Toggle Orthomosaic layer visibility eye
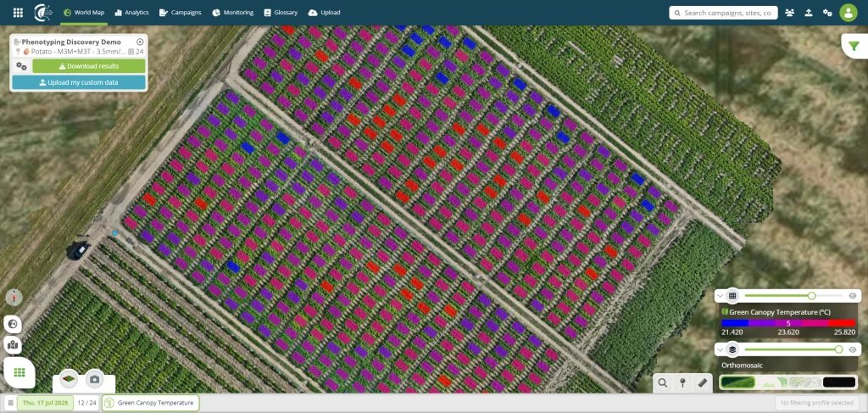Viewport: 868px width, 413px height. (853, 349)
